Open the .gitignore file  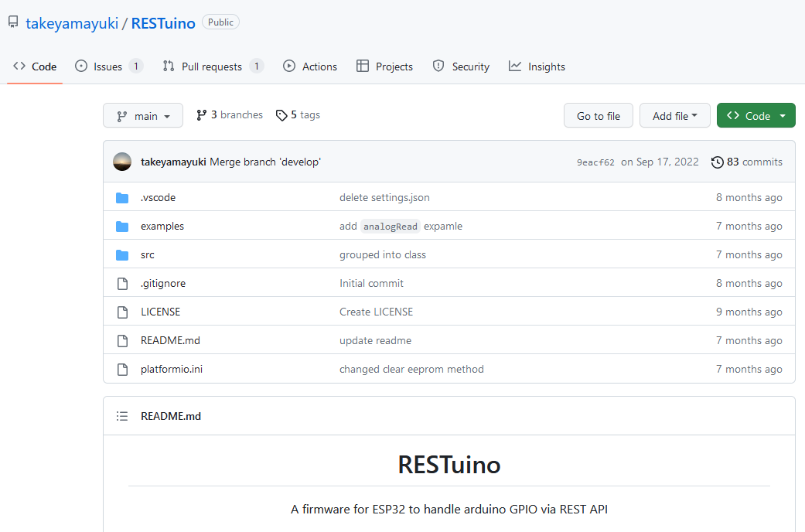pos(163,284)
